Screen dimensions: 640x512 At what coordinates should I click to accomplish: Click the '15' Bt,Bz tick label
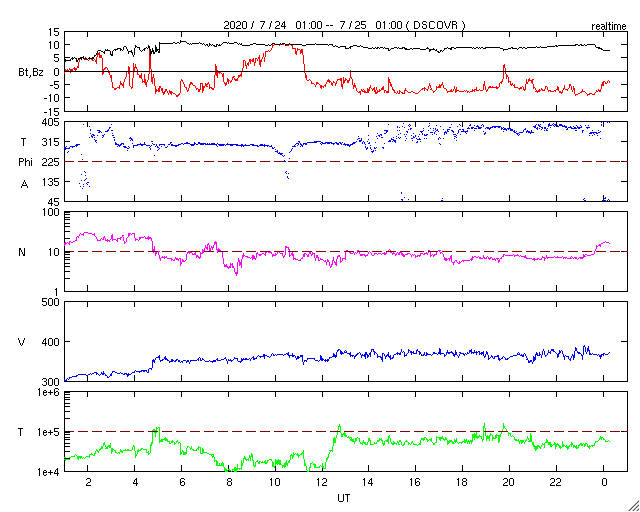55,33
